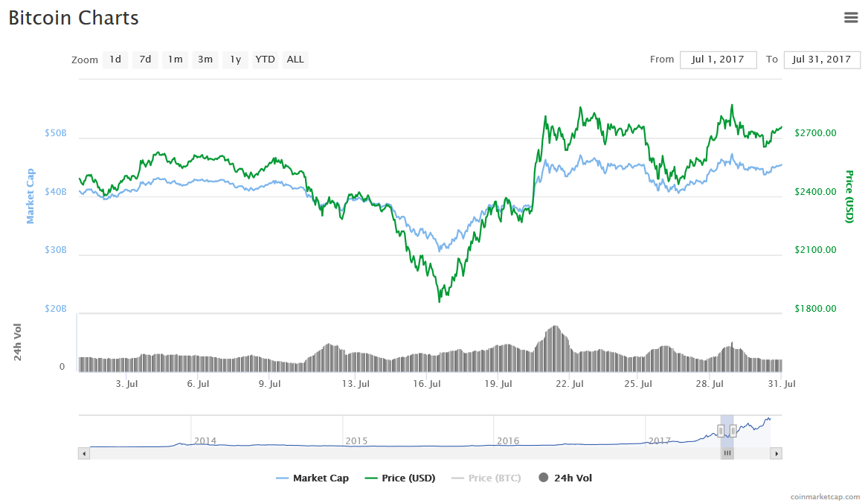Set zoom range to 1y

(x=235, y=60)
